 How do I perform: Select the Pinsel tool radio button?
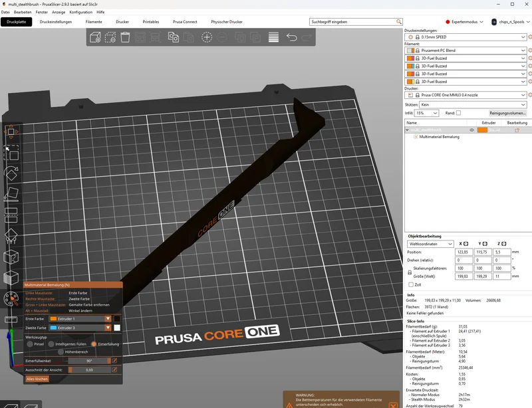30,344
